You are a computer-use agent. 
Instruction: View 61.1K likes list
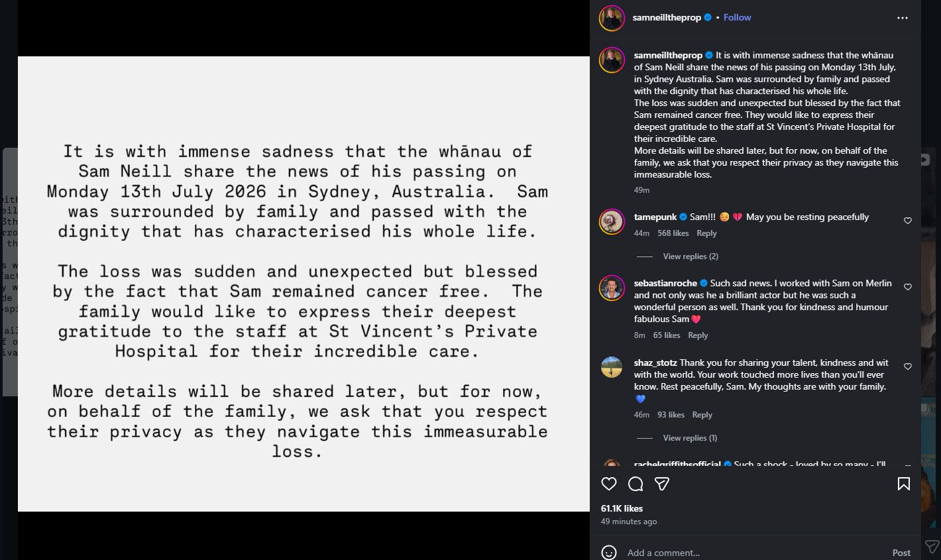(622, 508)
